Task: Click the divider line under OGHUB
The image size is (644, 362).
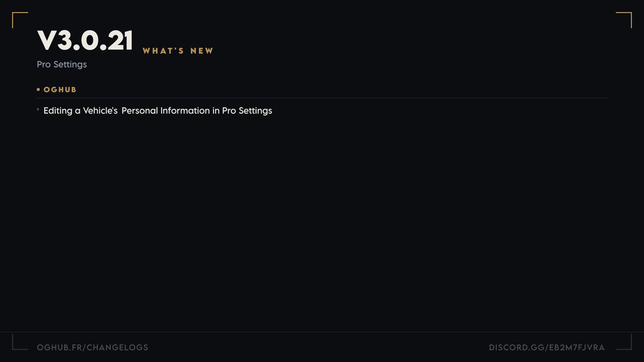Action: click(322, 98)
